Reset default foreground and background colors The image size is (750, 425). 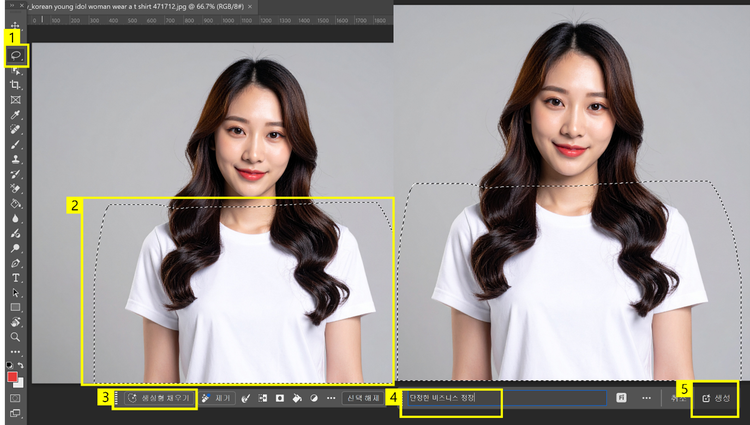point(10,365)
